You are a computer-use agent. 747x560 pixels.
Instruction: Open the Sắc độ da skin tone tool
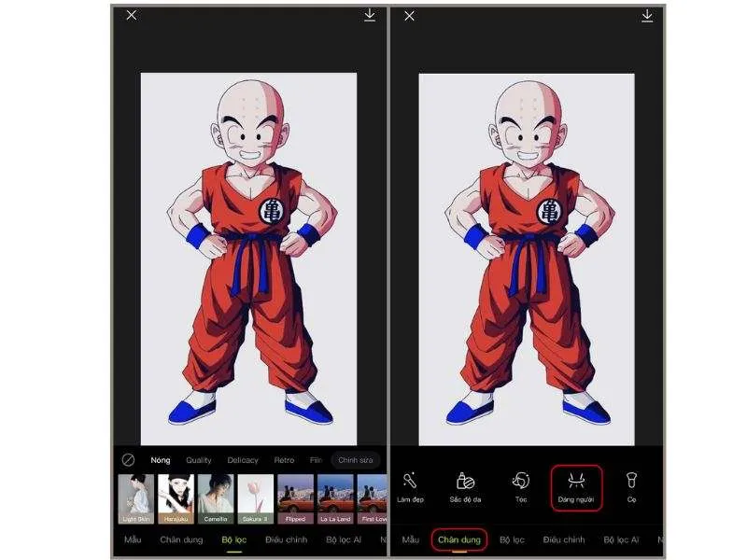click(x=465, y=487)
